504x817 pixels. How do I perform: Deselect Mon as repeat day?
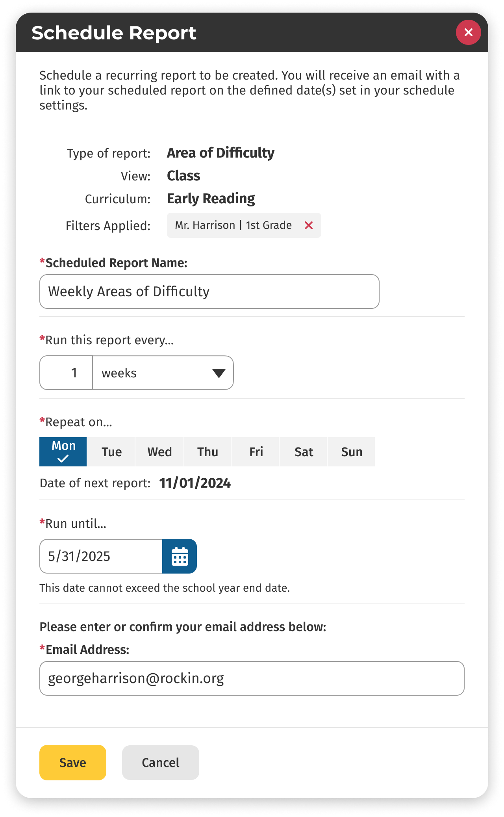63,452
